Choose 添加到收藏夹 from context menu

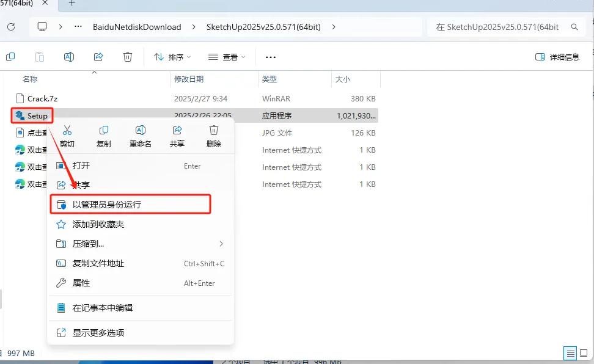pyautogui.click(x=141, y=224)
